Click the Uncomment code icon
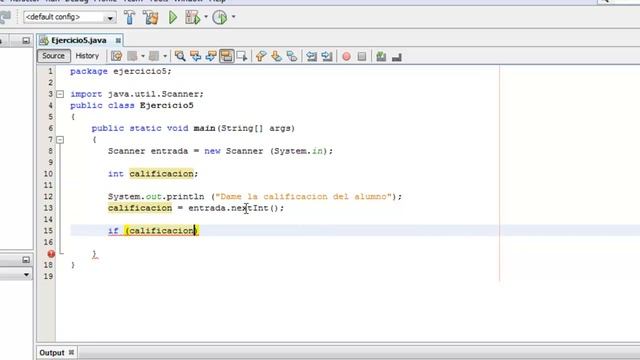640x360 pixels. pos(397,57)
